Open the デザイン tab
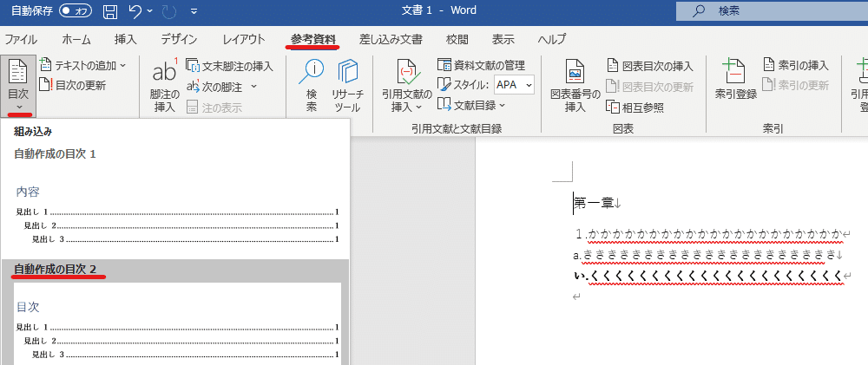 coord(179,39)
